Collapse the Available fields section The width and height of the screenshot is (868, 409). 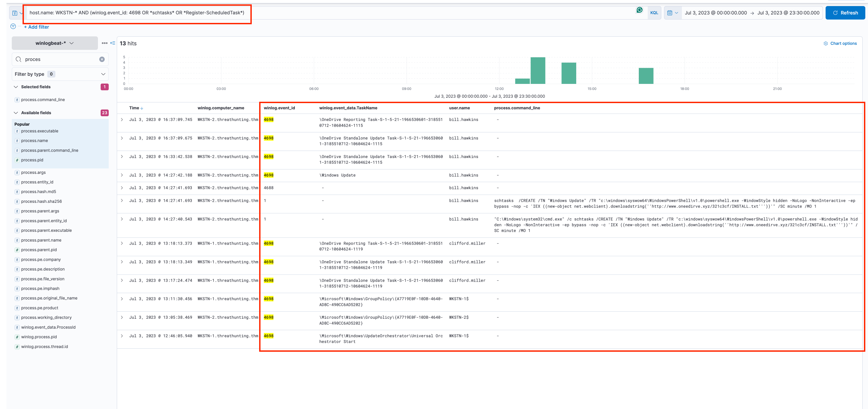pos(15,113)
